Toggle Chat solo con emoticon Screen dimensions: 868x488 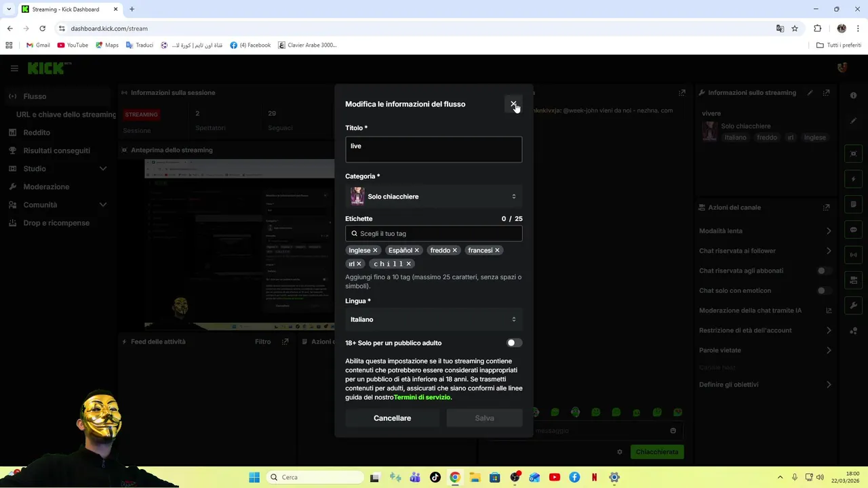tap(824, 291)
